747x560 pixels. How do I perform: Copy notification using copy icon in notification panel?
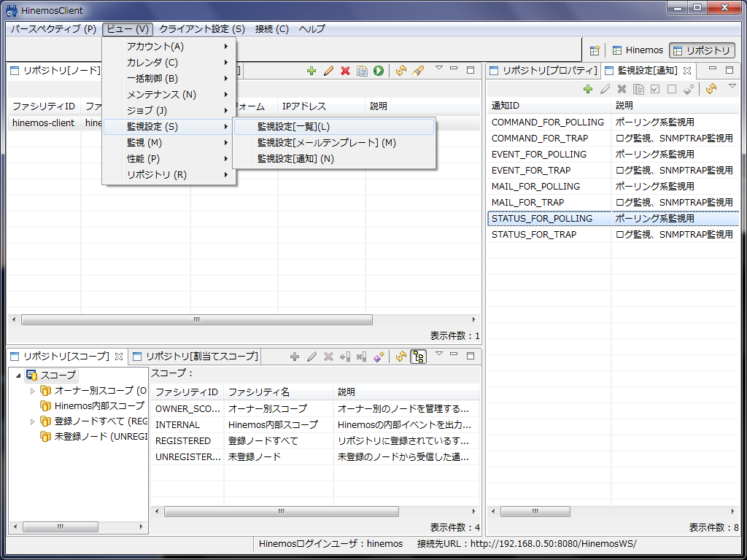point(638,89)
